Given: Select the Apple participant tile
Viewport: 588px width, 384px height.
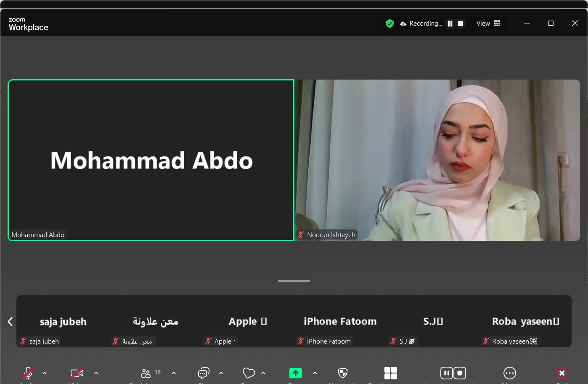Looking at the screenshot, I should tap(248, 321).
